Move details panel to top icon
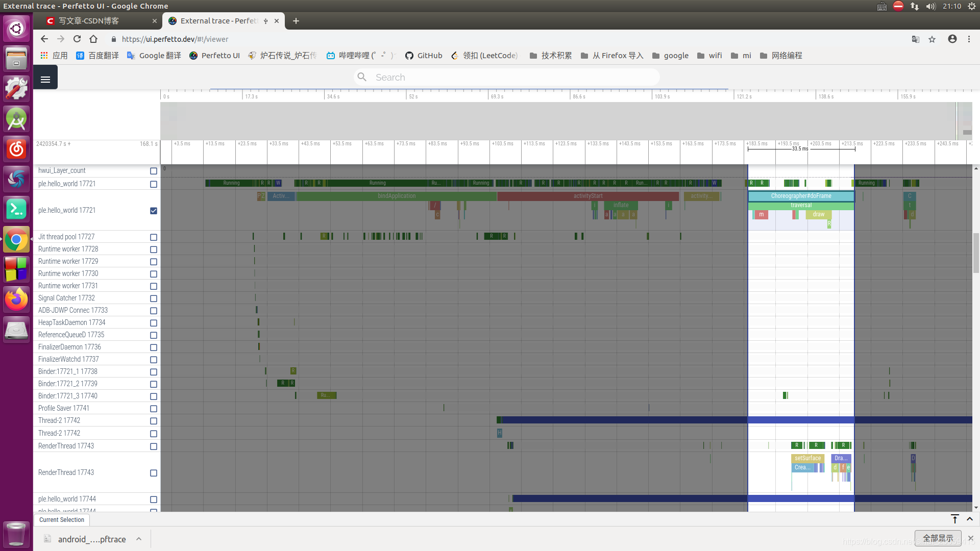This screenshot has width=980, height=551. tap(955, 519)
